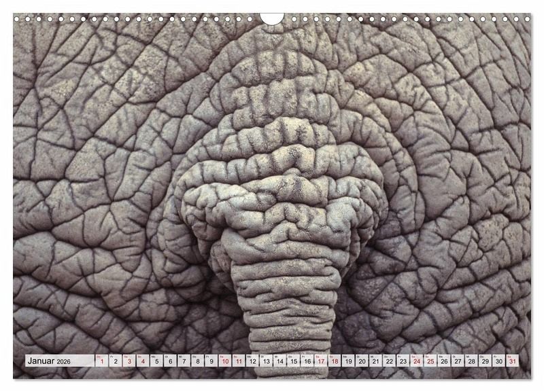Pick day 29 on the calendar
Viewport: 544px width, 392px height.
pyautogui.click(x=485, y=361)
